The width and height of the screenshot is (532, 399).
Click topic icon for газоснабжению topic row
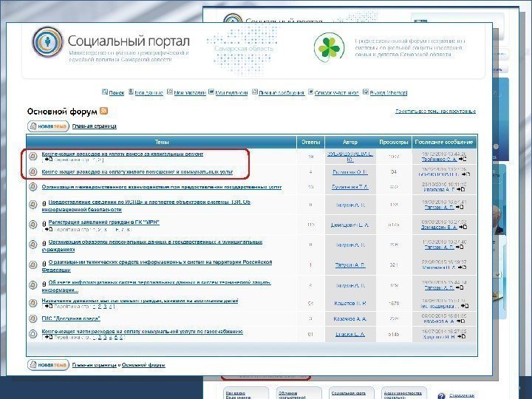coord(33,334)
